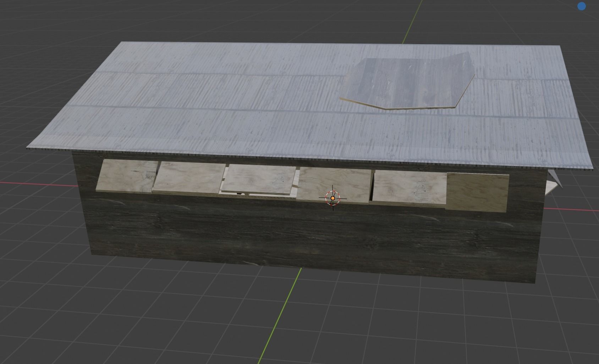Select the darker plywood window board at the right end of the row
The image size is (599, 364).
477,192
